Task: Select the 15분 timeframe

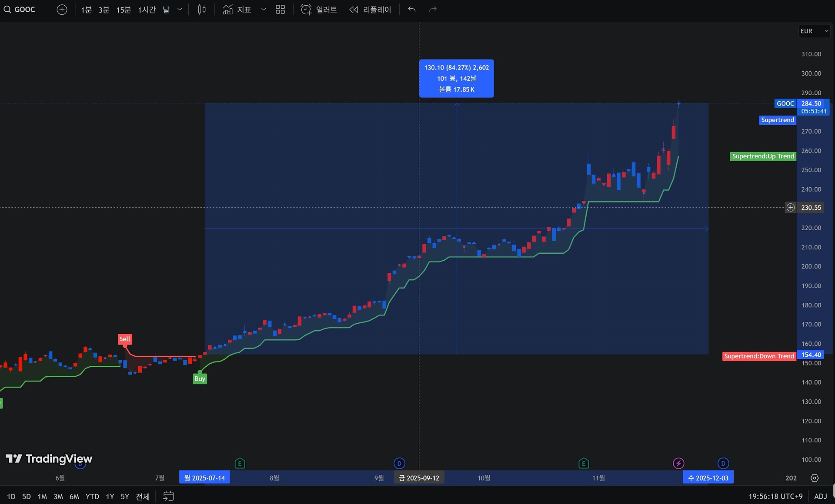Action: [x=123, y=10]
